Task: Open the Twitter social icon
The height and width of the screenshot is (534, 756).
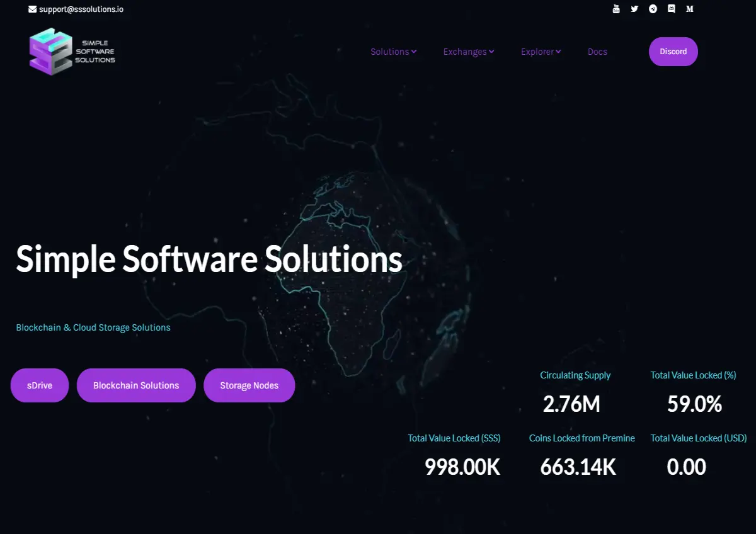Action: pyautogui.click(x=634, y=9)
